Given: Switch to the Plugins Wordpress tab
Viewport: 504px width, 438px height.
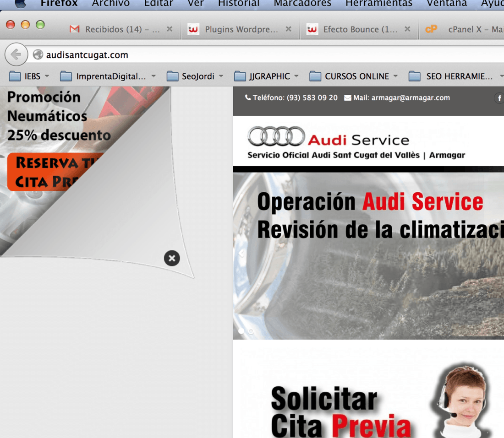Looking at the screenshot, I should pyautogui.click(x=240, y=29).
